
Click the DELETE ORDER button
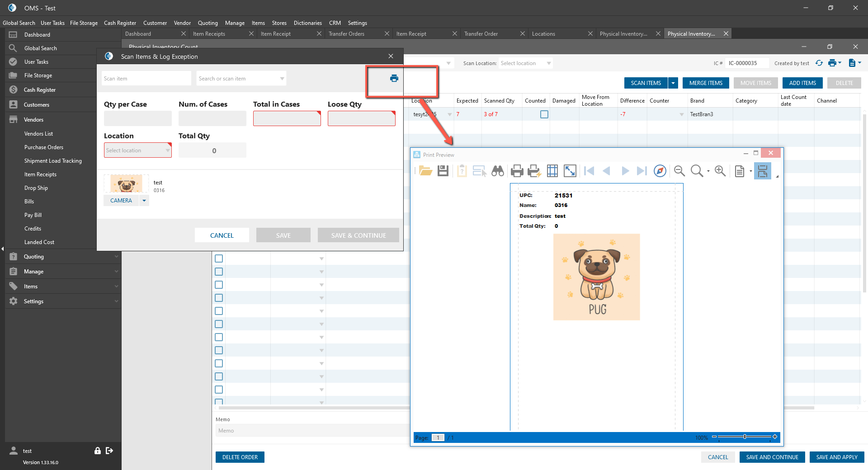click(x=240, y=457)
